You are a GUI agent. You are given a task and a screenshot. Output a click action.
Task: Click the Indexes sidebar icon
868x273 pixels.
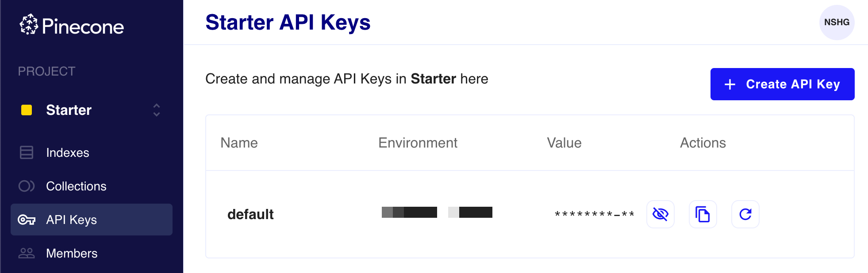pyautogui.click(x=27, y=152)
